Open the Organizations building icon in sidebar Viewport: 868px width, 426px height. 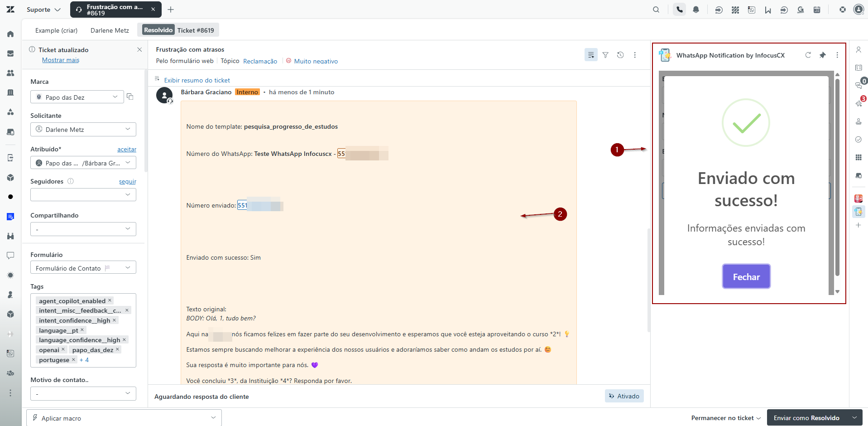[10, 92]
